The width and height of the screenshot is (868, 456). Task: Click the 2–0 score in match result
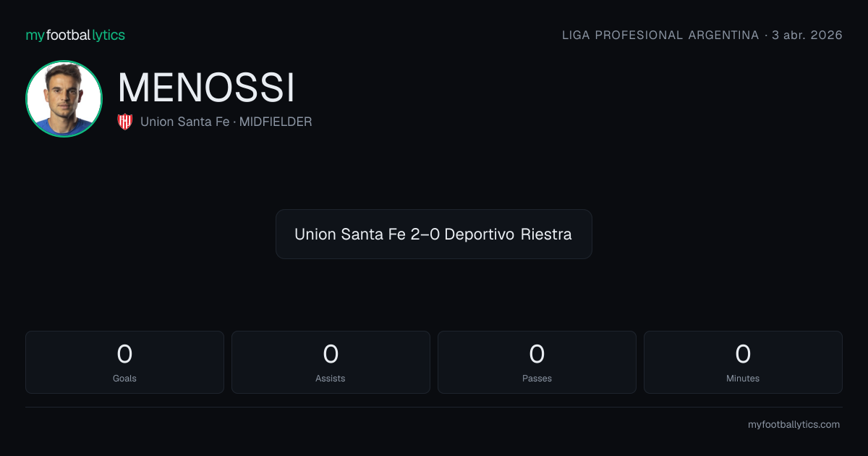[x=425, y=235]
